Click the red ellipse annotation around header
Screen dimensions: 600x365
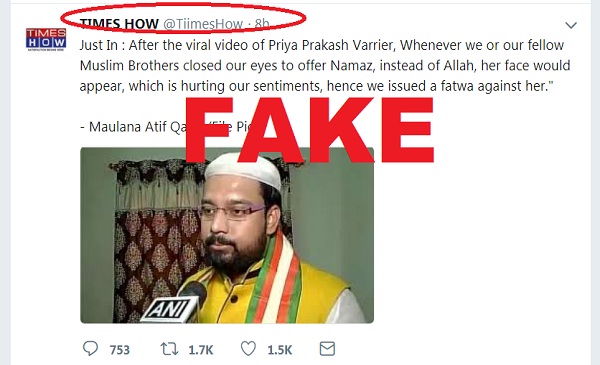click(x=183, y=18)
